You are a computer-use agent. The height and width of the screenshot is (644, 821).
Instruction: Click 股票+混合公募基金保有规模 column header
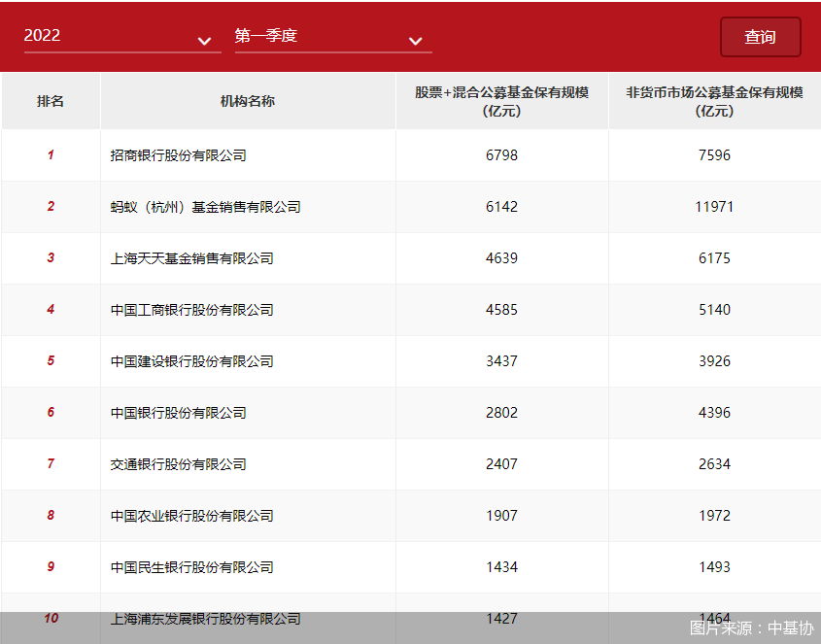tap(501, 101)
